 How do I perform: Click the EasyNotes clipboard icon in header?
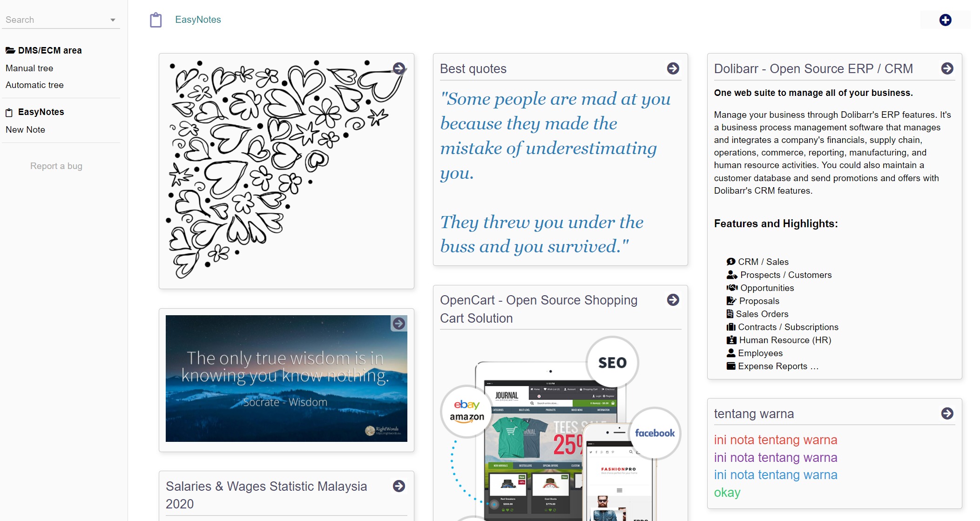tap(156, 20)
